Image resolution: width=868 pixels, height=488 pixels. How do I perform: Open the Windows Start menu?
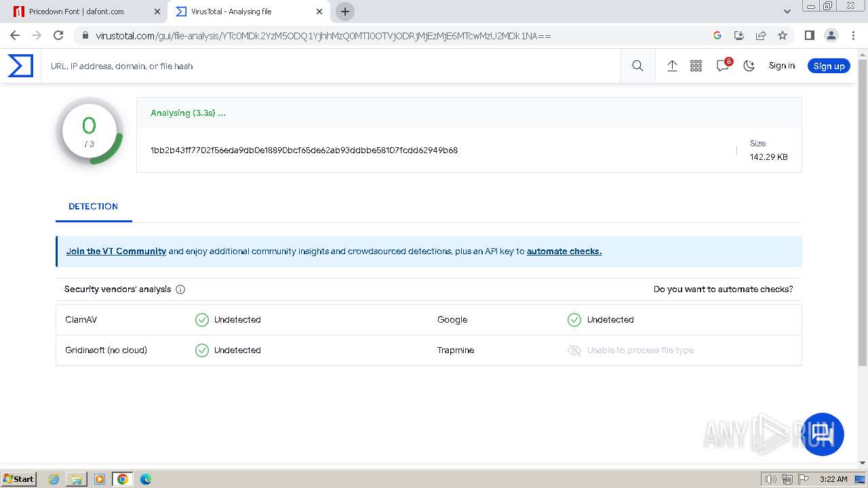click(x=18, y=479)
